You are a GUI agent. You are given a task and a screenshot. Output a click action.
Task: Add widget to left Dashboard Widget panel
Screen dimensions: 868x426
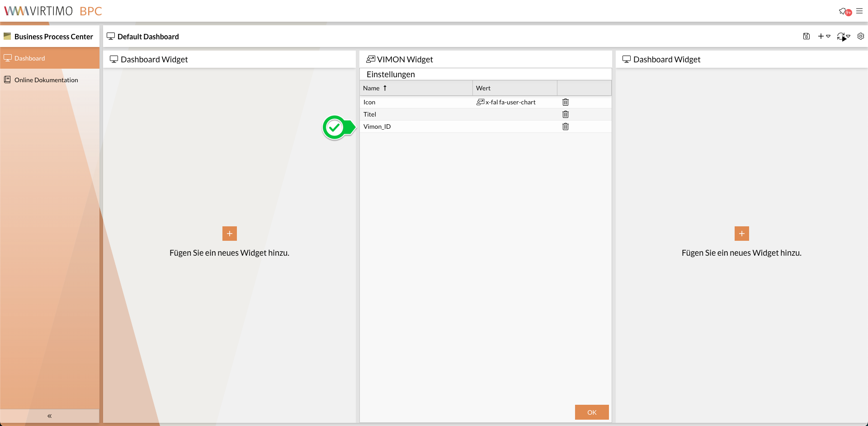pyautogui.click(x=229, y=234)
